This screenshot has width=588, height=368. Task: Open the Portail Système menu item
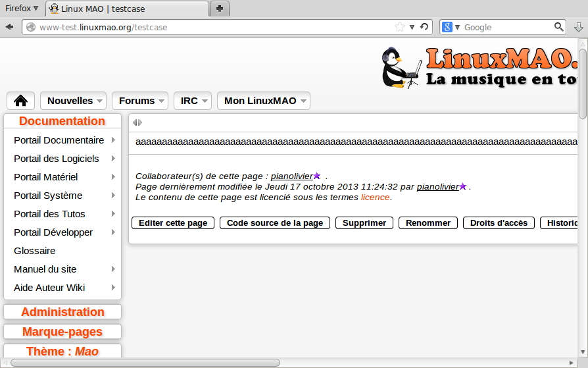48,196
